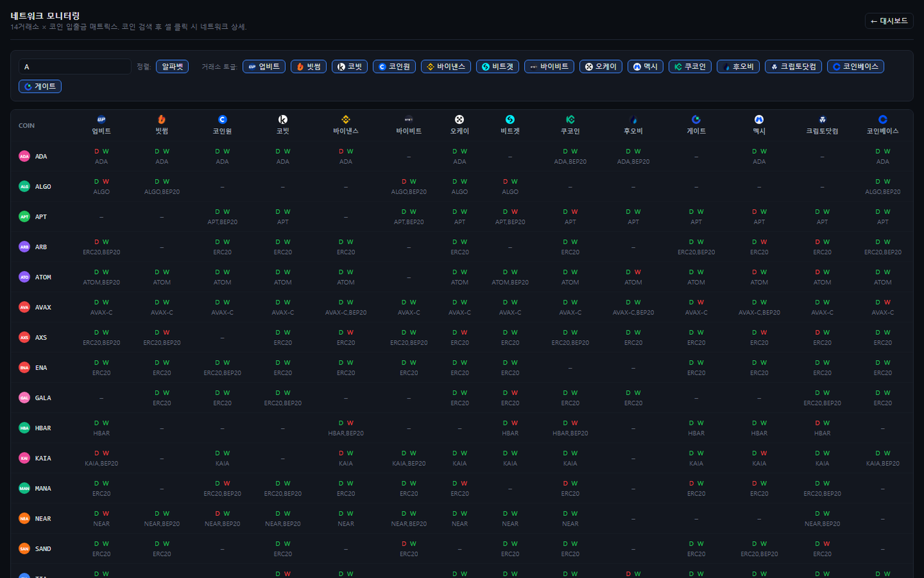924x578 pixels.
Task: Select the SAND coin icon
Action: pyautogui.click(x=24, y=549)
